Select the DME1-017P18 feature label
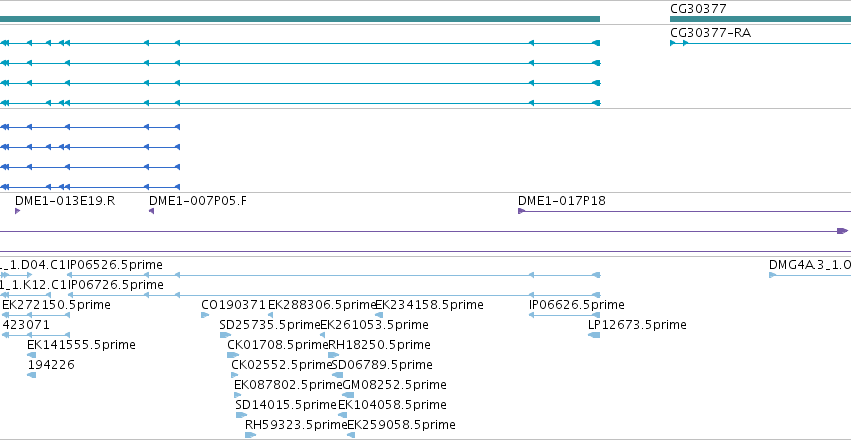 coord(562,201)
